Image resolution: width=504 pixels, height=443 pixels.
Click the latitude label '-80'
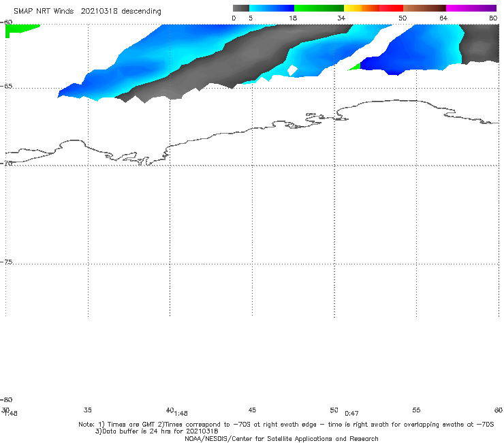point(6,400)
